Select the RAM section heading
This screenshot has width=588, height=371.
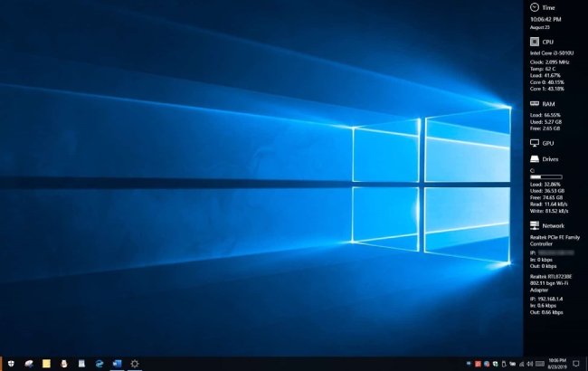click(548, 104)
